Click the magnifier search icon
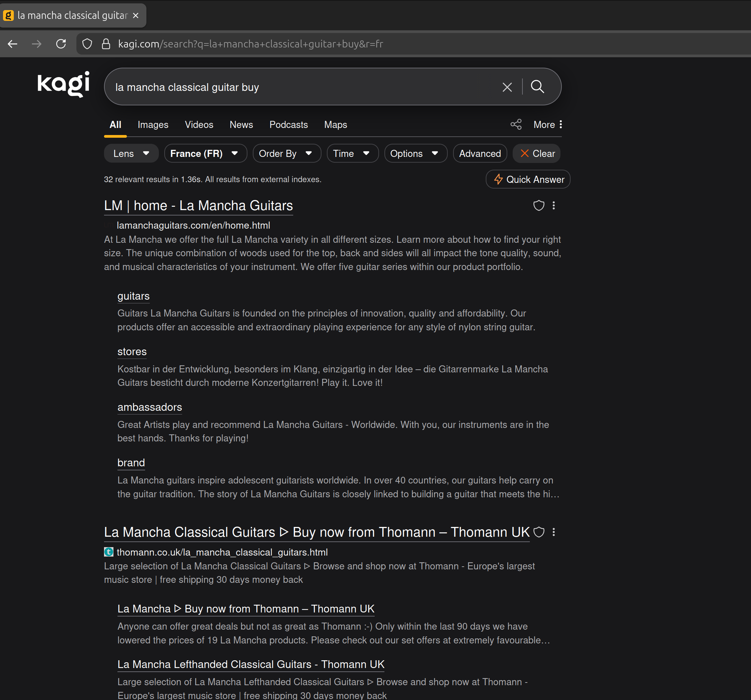Image resolution: width=751 pixels, height=700 pixels. pyautogui.click(x=537, y=87)
